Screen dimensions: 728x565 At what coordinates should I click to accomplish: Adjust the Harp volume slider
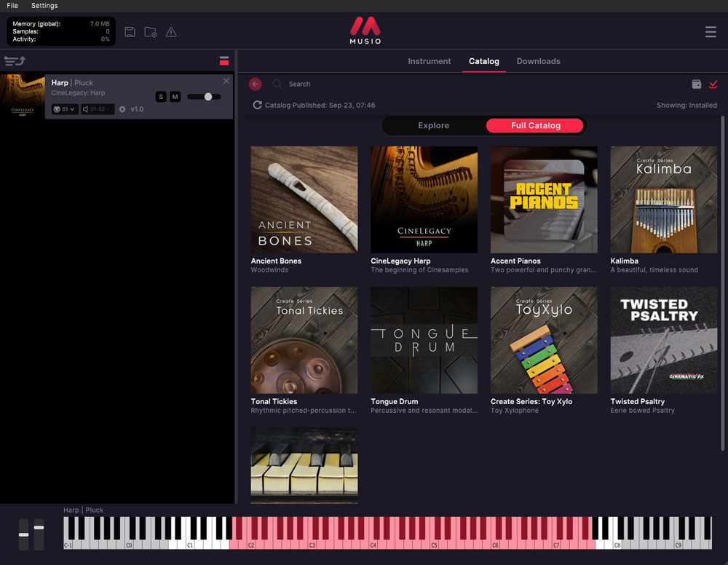(207, 97)
